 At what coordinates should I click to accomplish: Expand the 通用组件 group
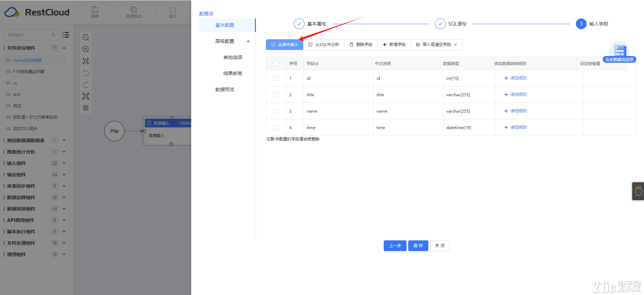click(x=64, y=254)
